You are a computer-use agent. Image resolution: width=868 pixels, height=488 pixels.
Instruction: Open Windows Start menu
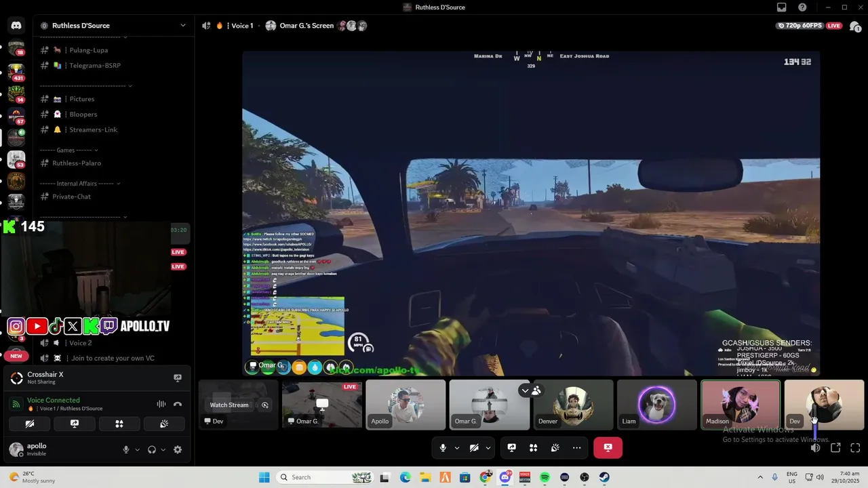coord(264,477)
